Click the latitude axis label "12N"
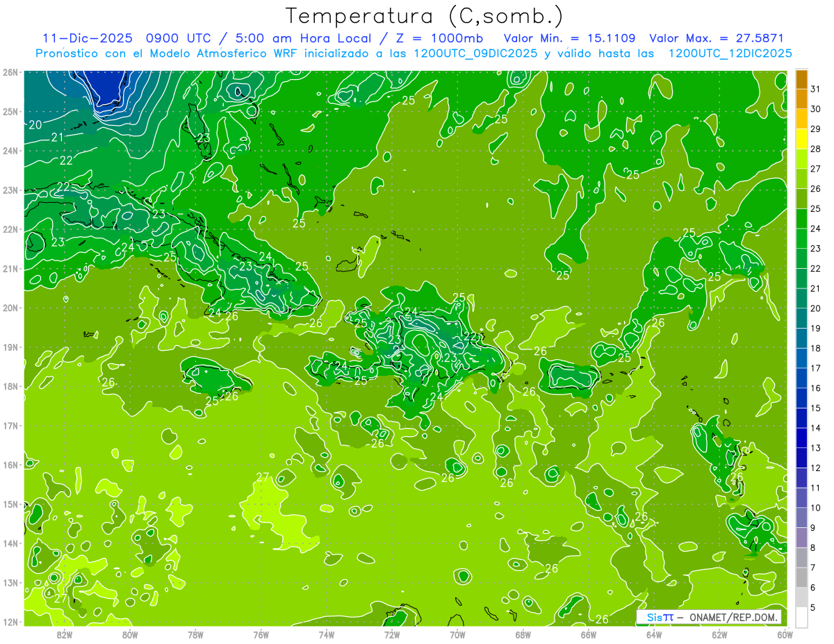834x644 pixels. coord(10,622)
